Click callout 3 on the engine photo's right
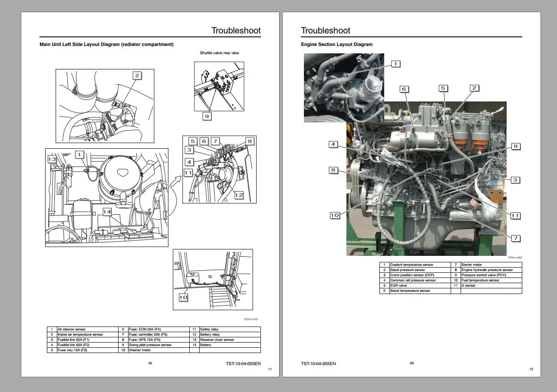This screenshot has width=557, height=392. point(515,180)
